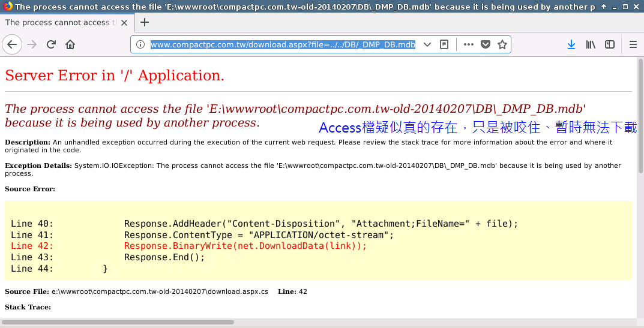Image resolution: width=644 pixels, height=328 pixels.
Task: Show site information icon in address bar
Action: pos(140,44)
